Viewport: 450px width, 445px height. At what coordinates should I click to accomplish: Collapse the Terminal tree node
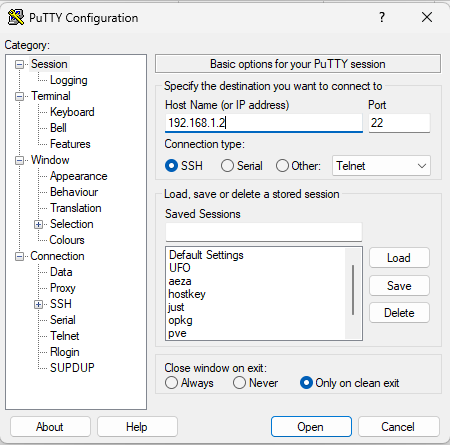coord(20,96)
